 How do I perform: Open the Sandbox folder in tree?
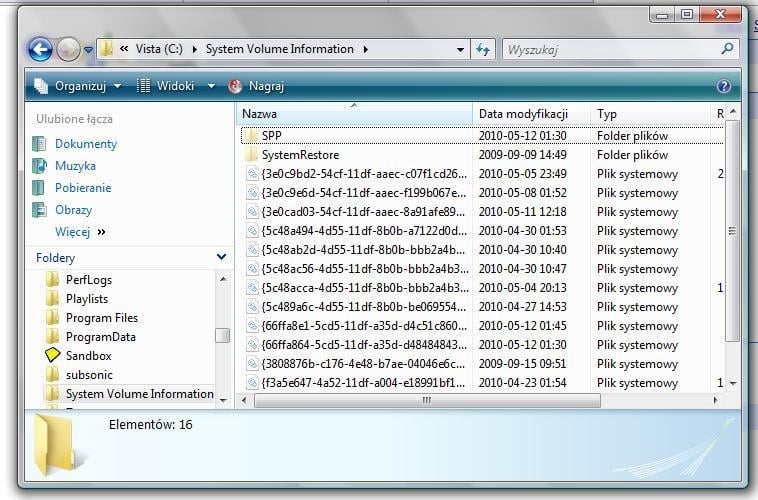click(88, 355)
